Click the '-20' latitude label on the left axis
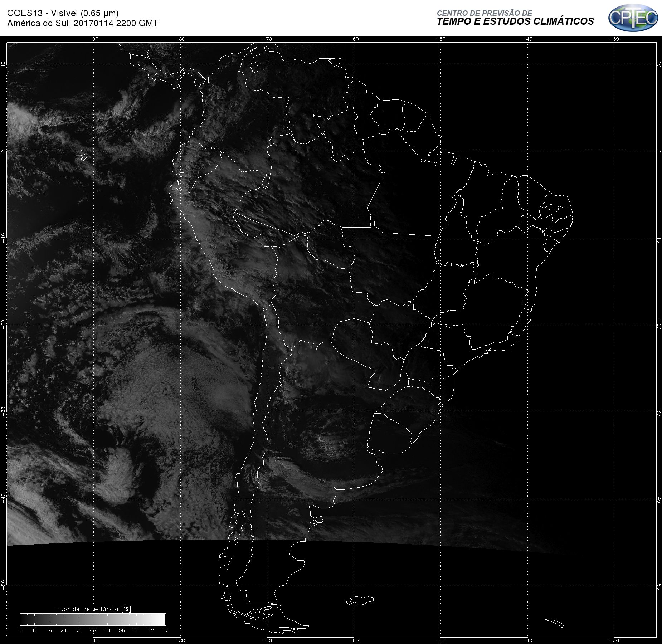Image resolution: width=662 pixels, height=644 pixels. point(3,325)
